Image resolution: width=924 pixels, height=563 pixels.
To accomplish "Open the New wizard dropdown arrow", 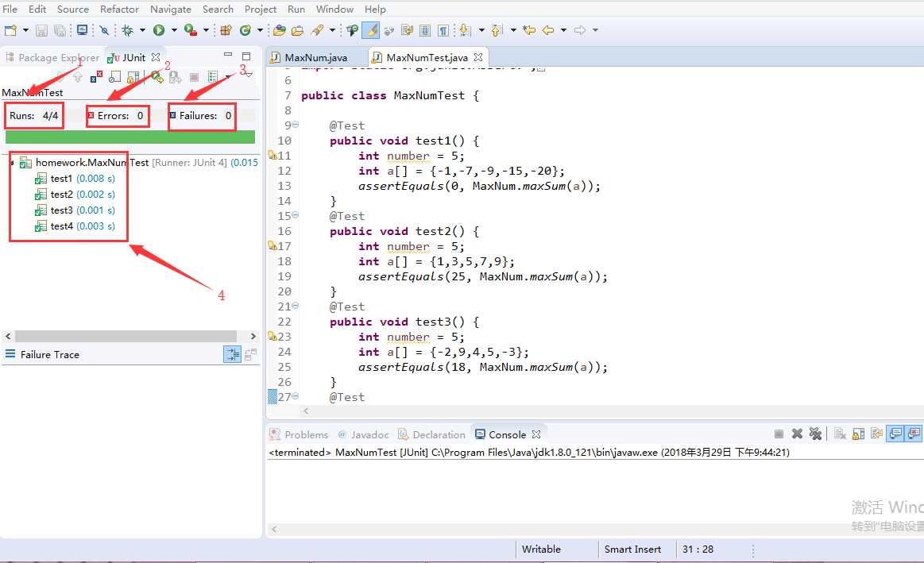I will [25, 30].
